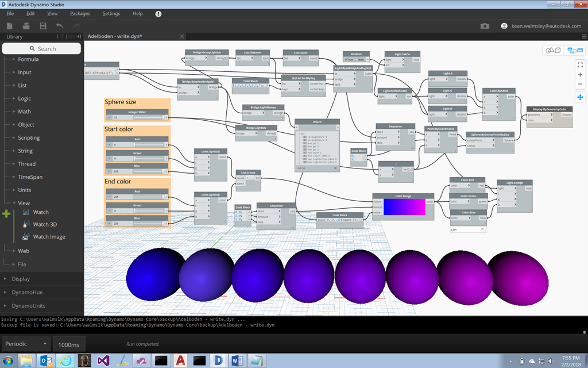Click the Zoom to Fit icon
The image size is (588, 368).
click(580, 65)
